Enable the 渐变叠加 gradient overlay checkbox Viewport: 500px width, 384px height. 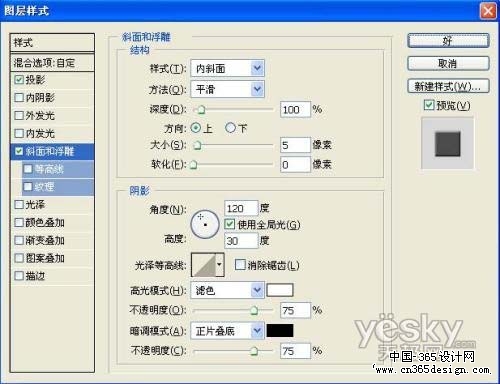pyautogui.click(x=19, y=240)
